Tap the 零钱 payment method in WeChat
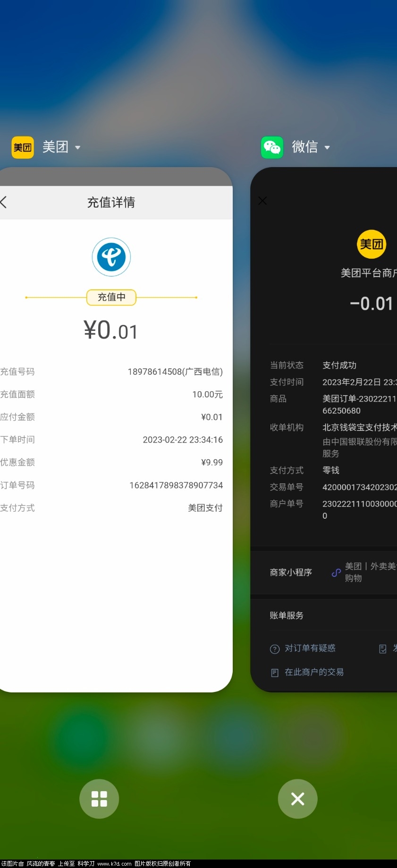Screen dimensions: 397x868 pyautogui.click(x=331, y=470)
